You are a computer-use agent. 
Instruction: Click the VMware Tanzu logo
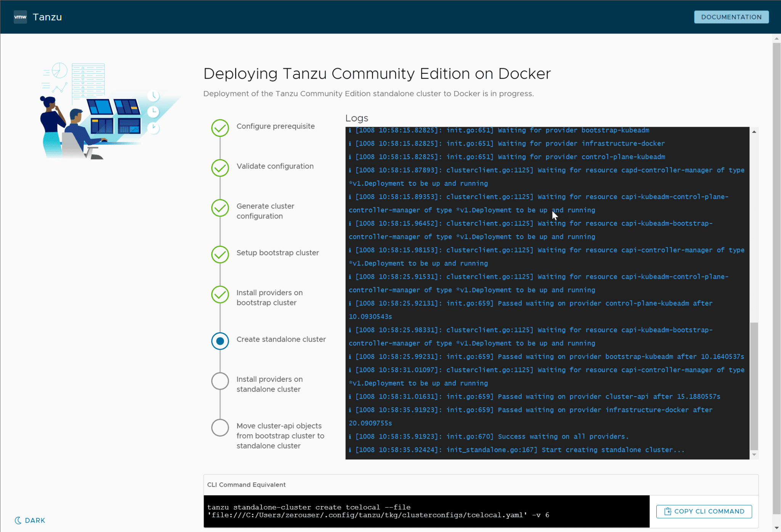tap(20, 16)
